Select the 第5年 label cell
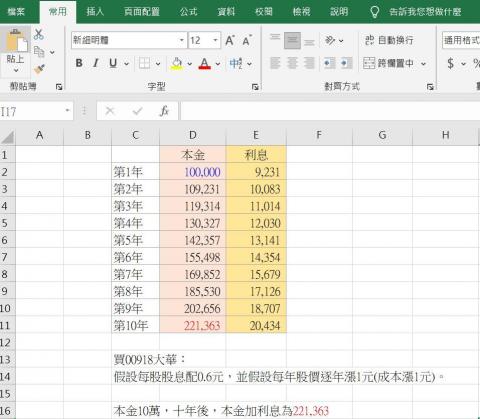 tap(135, 240)
